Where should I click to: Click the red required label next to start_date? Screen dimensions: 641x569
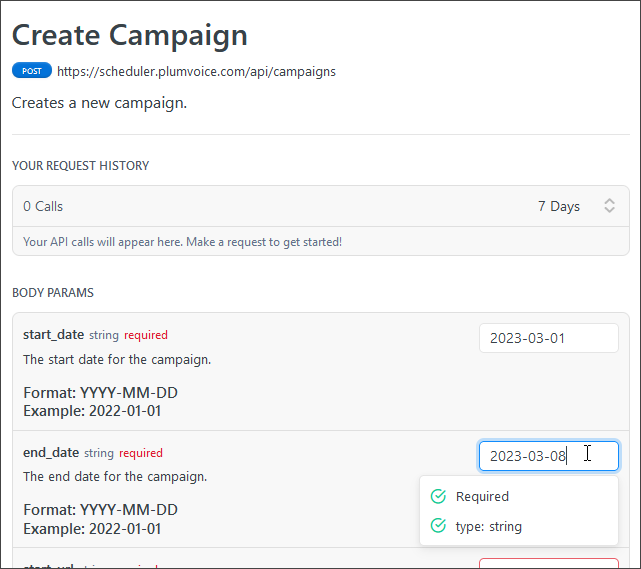146,335
